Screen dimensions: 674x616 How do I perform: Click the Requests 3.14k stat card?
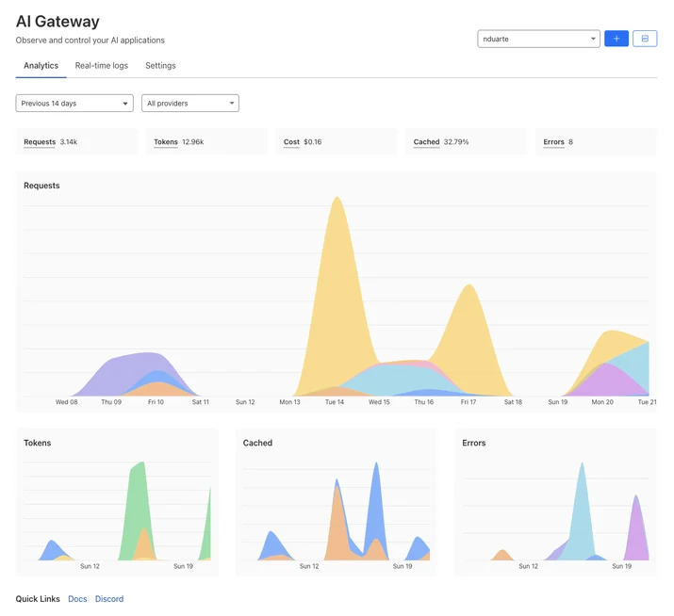tap(76, 142)
